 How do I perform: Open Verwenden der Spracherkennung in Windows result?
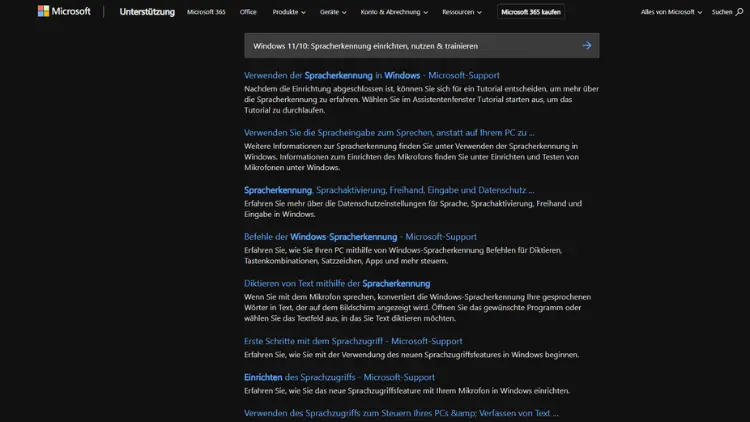[372, 75]
